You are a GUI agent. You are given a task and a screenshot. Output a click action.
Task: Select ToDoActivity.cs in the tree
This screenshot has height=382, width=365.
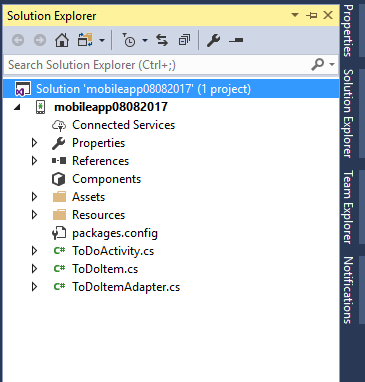113,251
